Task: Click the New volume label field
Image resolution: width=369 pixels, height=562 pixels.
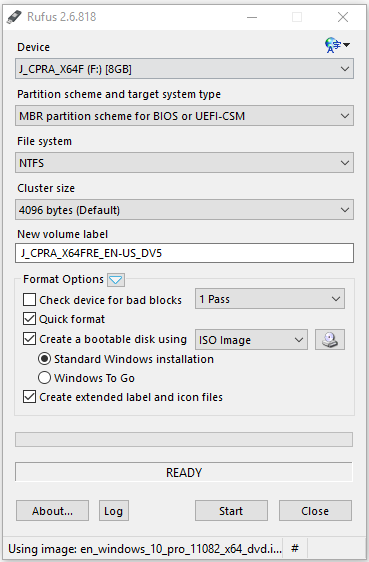Action: click(184, 253)
